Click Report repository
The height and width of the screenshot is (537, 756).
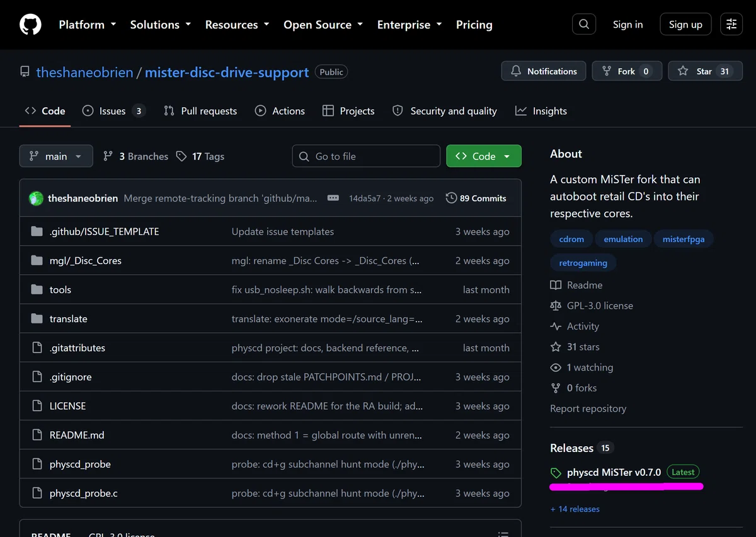tap(588, 408)
